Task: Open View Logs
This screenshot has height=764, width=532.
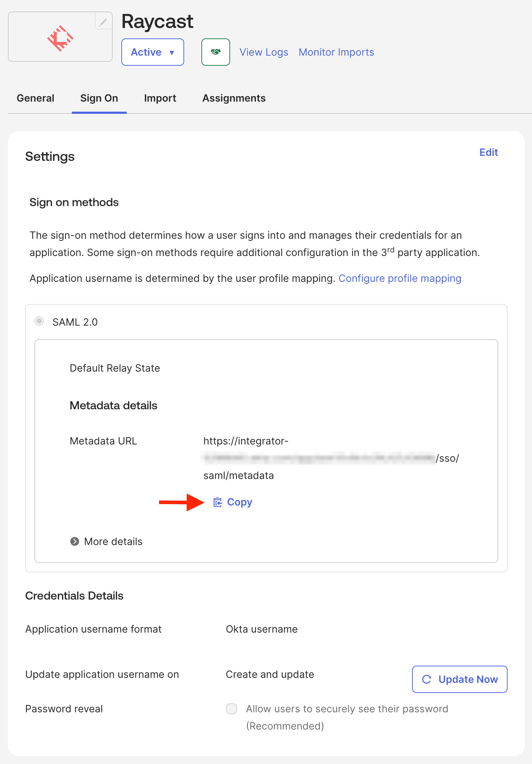Action: 263,52
